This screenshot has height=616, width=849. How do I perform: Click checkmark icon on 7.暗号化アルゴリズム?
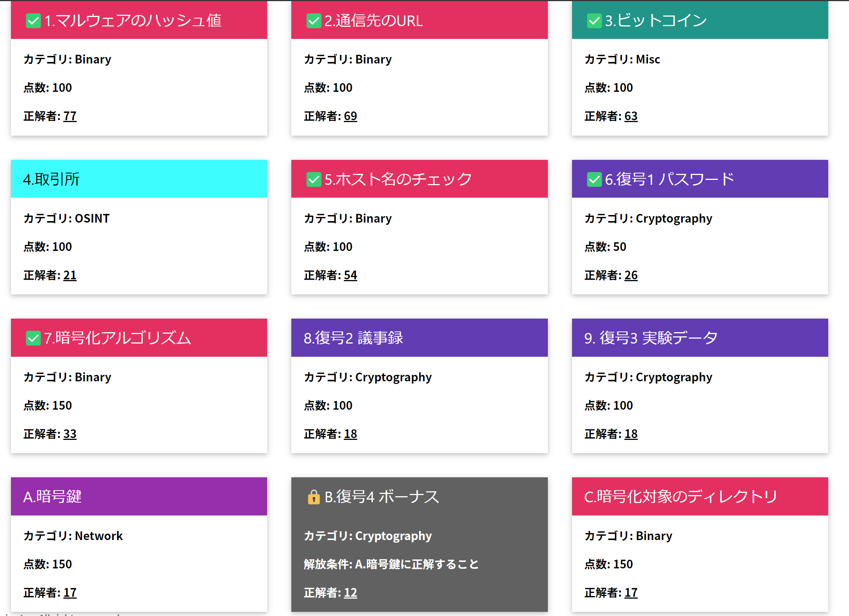(x=33, y=338)
